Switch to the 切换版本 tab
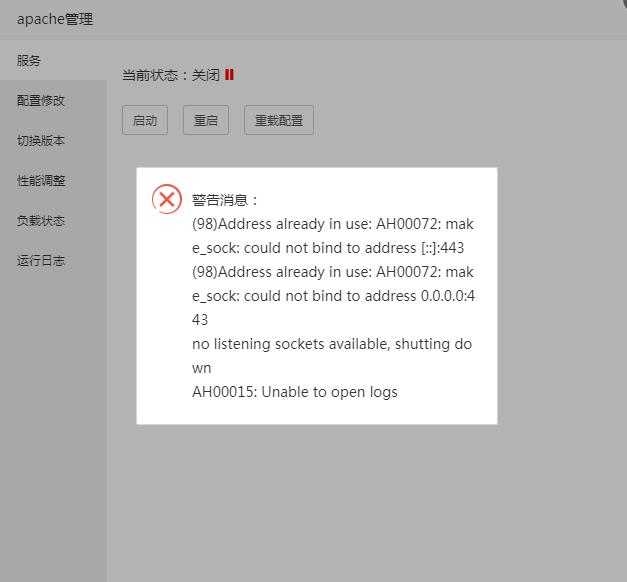 (53, 140)
